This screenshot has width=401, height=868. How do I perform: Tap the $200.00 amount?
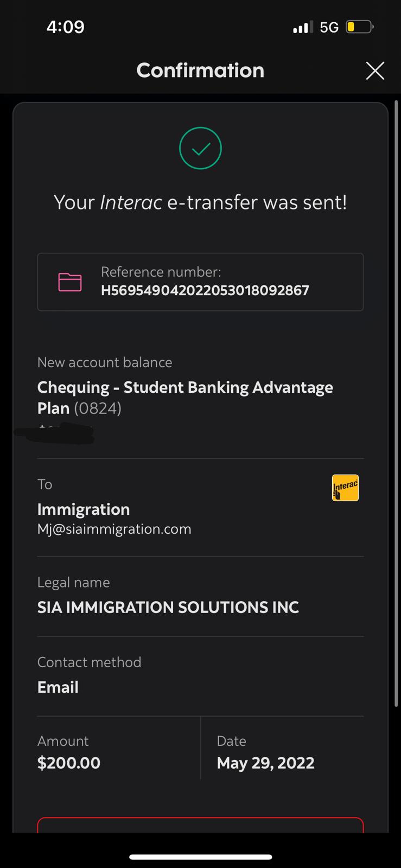(69, 763)
